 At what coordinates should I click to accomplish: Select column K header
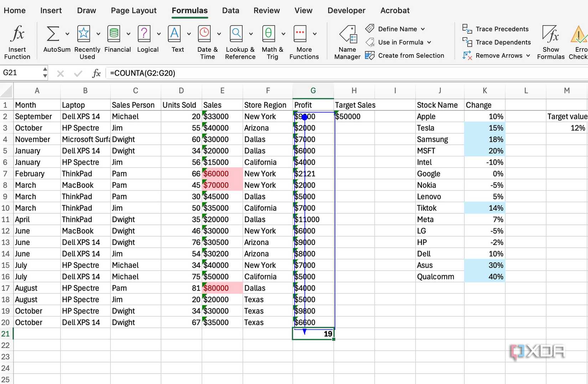pyautogui.click(x=485, y=91)
